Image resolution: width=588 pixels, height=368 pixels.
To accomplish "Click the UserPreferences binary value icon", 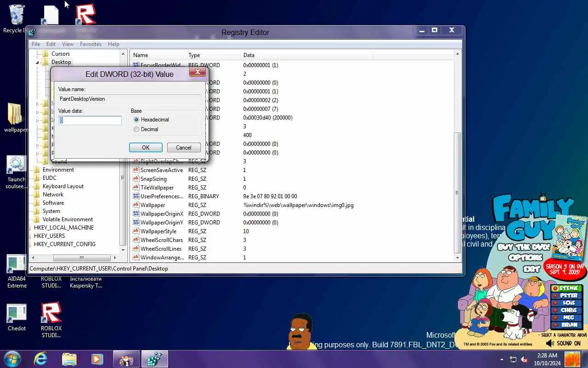I will coord(136,196).
